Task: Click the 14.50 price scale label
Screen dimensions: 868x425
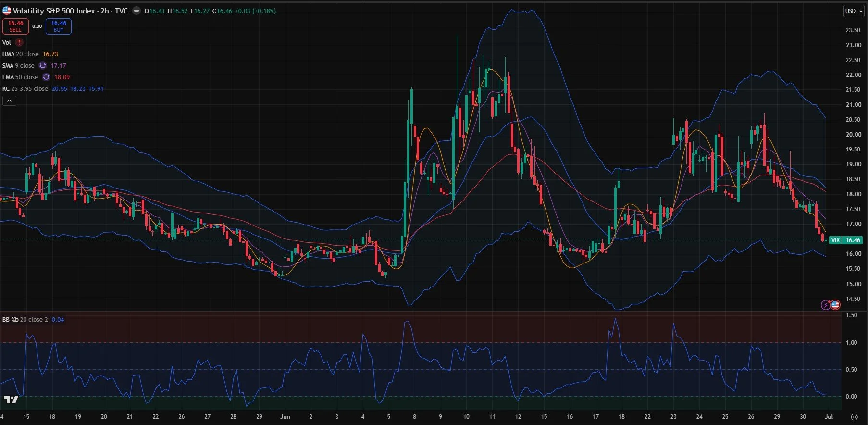Action: [x=853, y=299]
